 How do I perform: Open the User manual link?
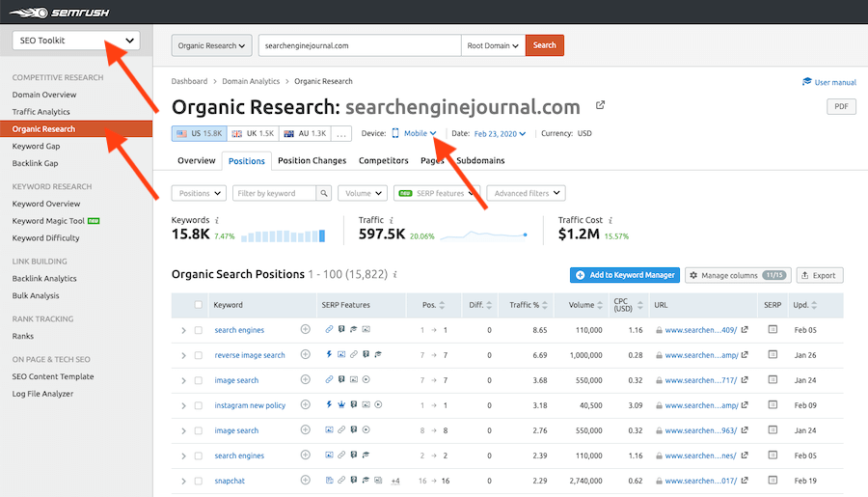(x=829, y=82)
